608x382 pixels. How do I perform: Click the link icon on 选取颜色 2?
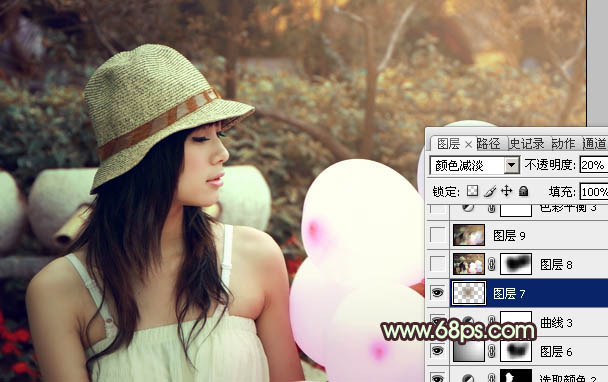coord(492,378)
